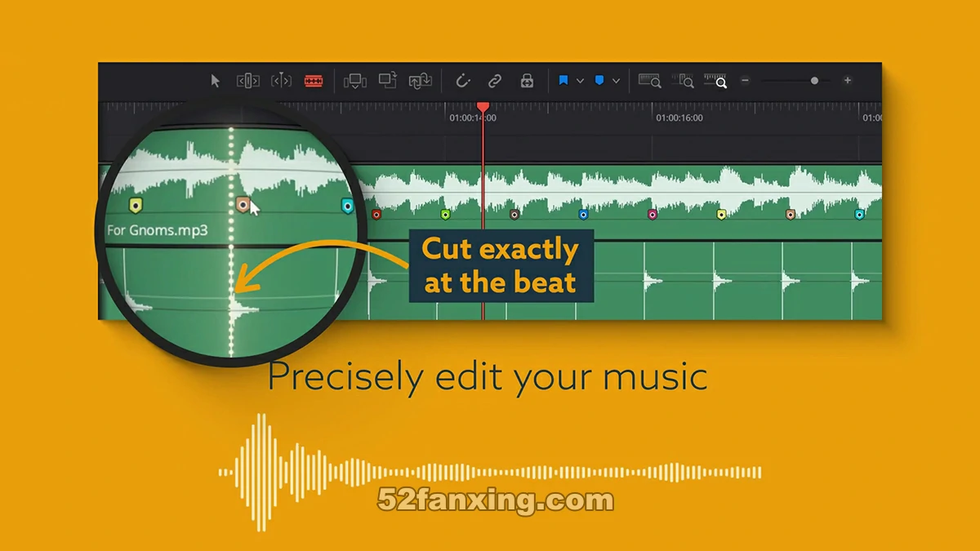Toggle Linked Selection with the chain icon

click(495, 81)
